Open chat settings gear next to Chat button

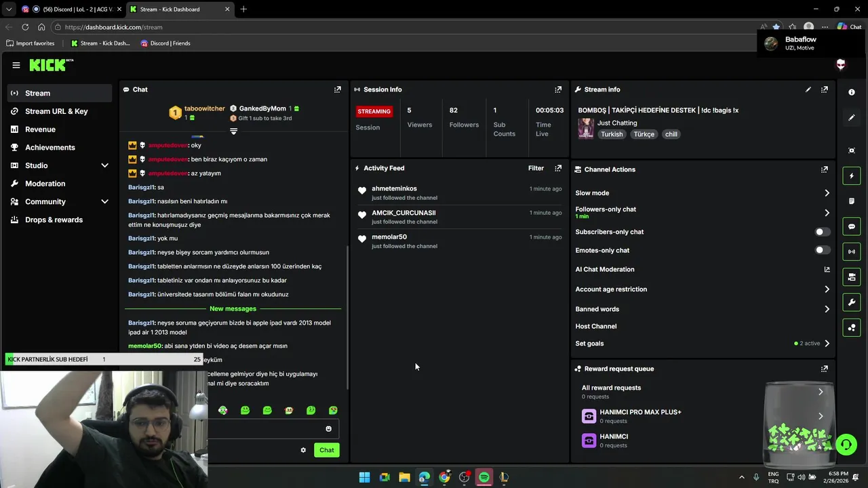click(303, 450)
